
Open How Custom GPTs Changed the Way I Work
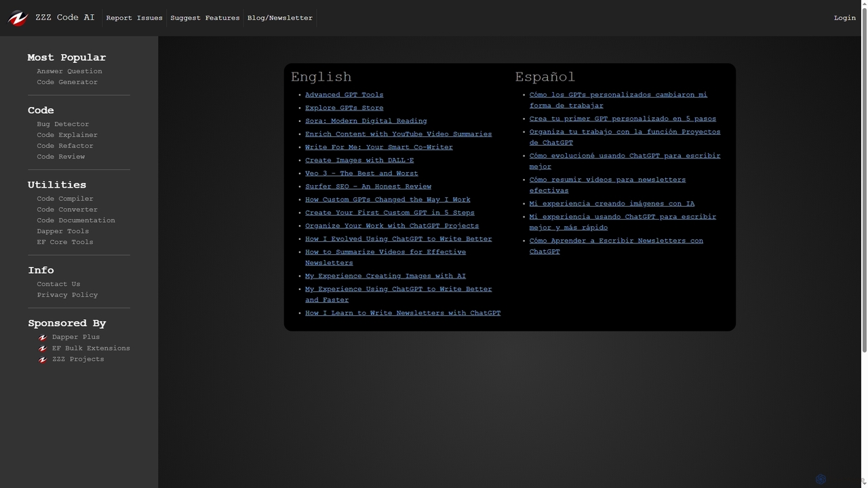(x=387, y=200)
